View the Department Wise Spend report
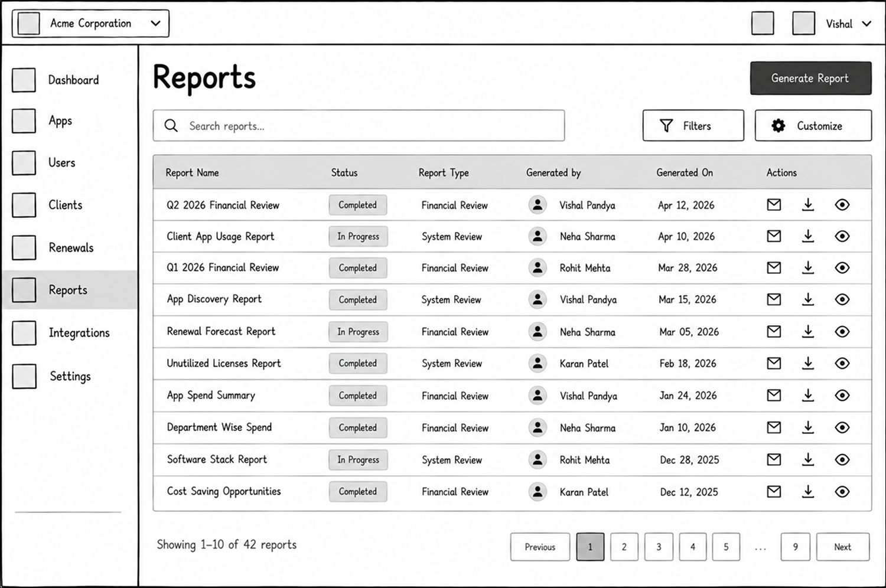Screen dimensions: 886x588 [x=842, y=427]
